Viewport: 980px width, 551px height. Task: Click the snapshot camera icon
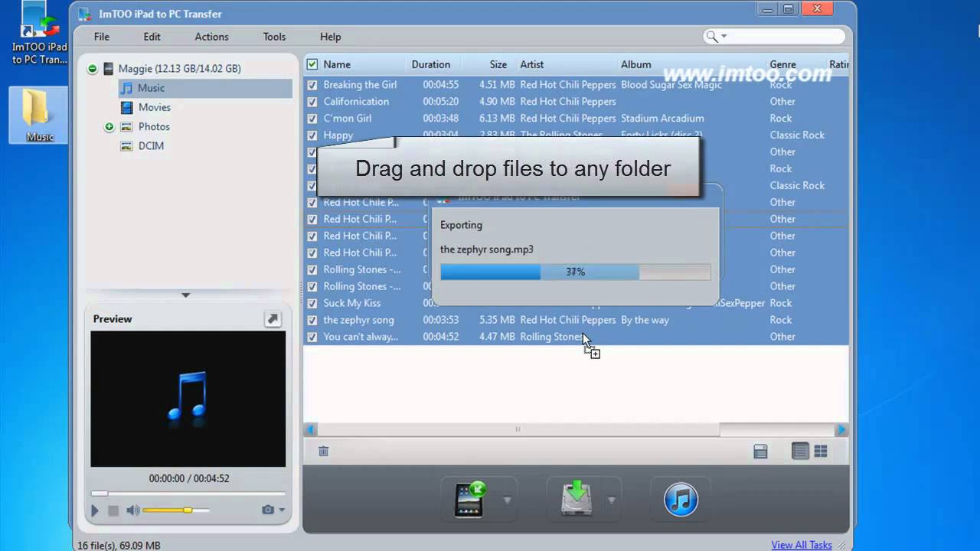[x=268, y=510]
